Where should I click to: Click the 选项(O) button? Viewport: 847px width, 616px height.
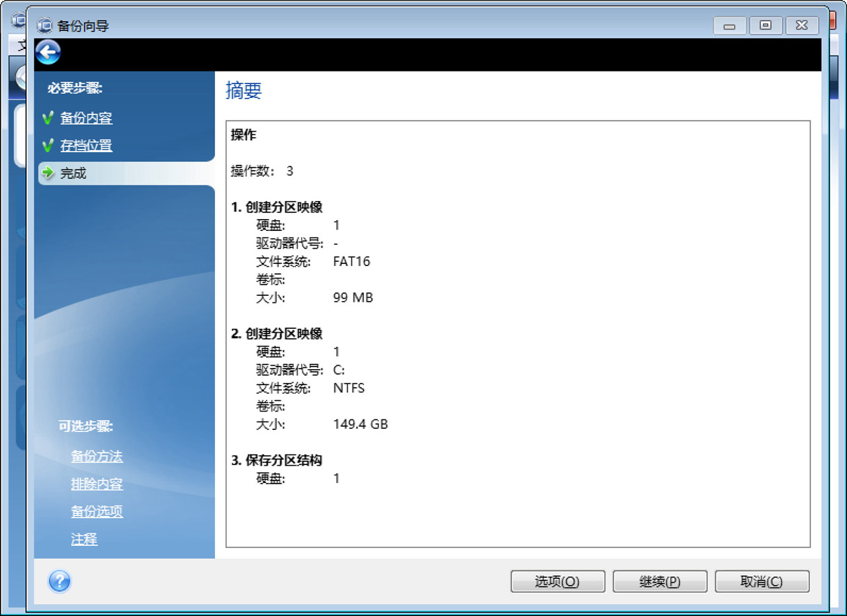pyautogui.click(x=557, y=581)
